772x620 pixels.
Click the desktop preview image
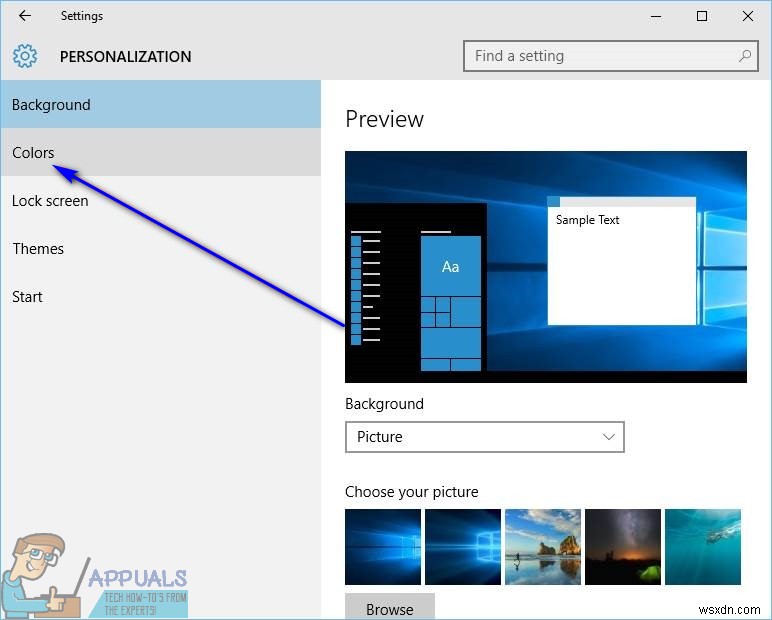point(546,267)
